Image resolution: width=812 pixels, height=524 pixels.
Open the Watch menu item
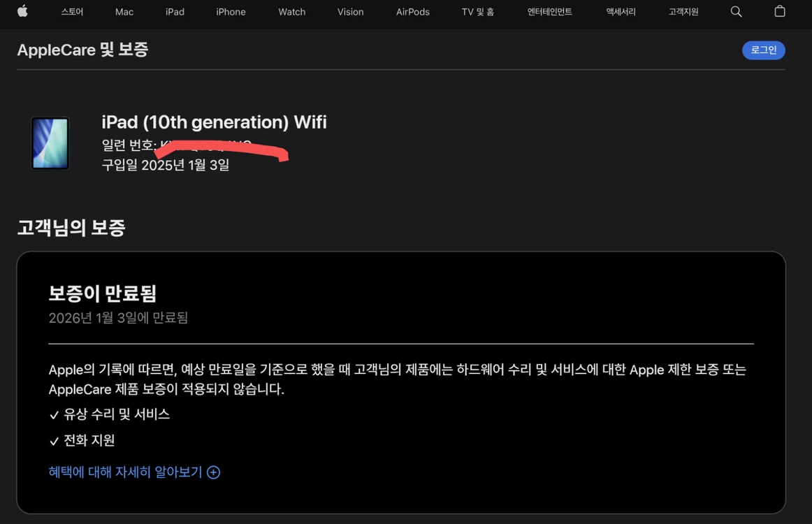click(292, 12)
